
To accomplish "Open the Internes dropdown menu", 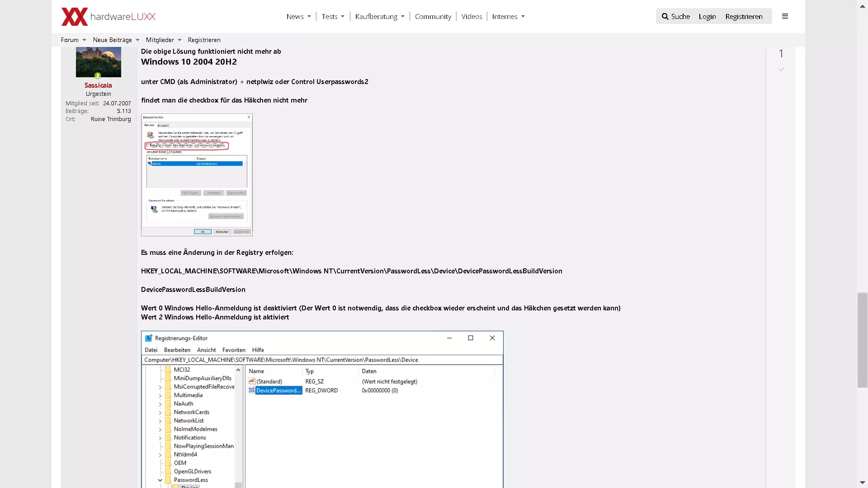I will coord(508,17).
